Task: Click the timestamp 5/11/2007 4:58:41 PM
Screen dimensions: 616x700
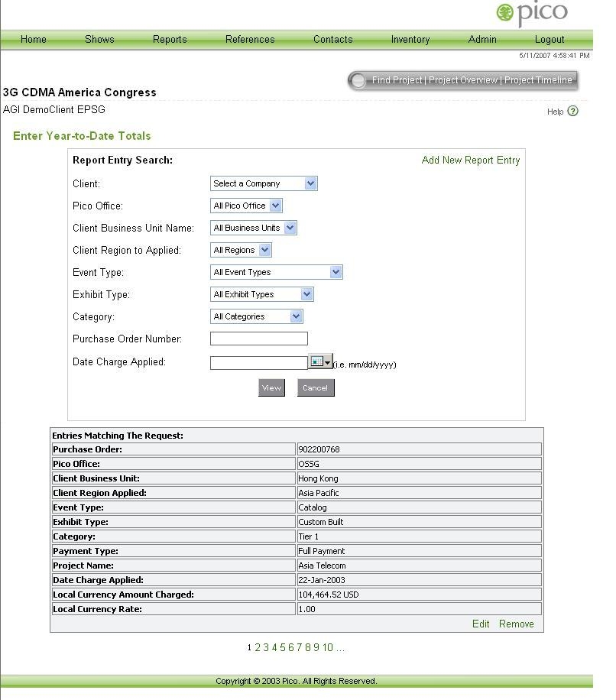Action: (554, 56)
